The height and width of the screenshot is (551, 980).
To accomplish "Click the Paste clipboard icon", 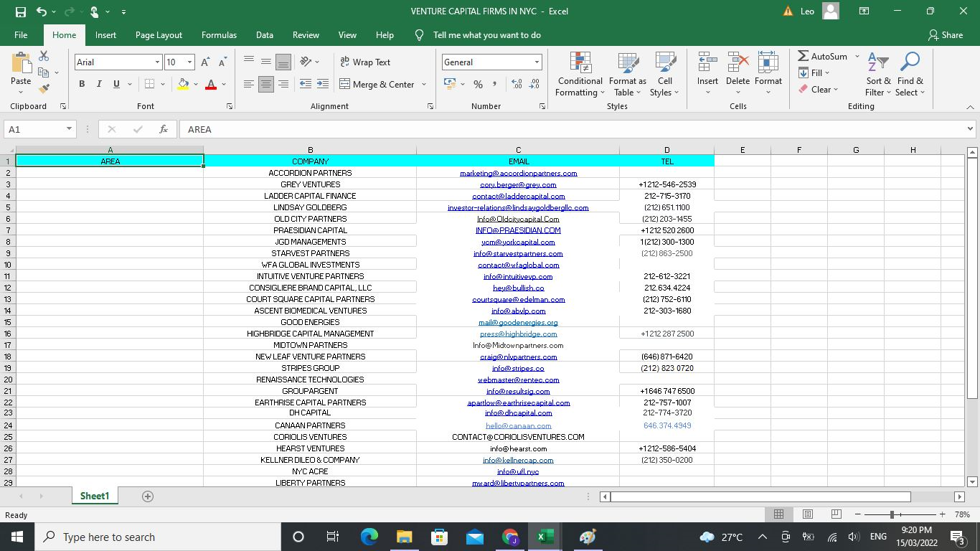I will pos(21,64).
